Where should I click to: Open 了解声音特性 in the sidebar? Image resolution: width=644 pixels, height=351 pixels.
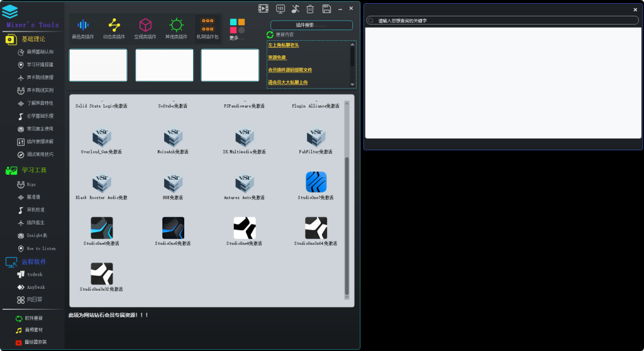click(35, 103)
